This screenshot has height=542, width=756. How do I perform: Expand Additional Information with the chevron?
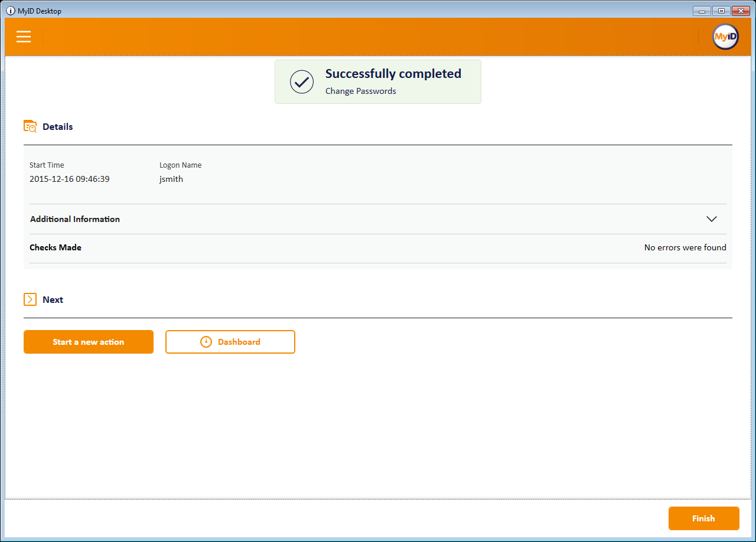point(712,219)
